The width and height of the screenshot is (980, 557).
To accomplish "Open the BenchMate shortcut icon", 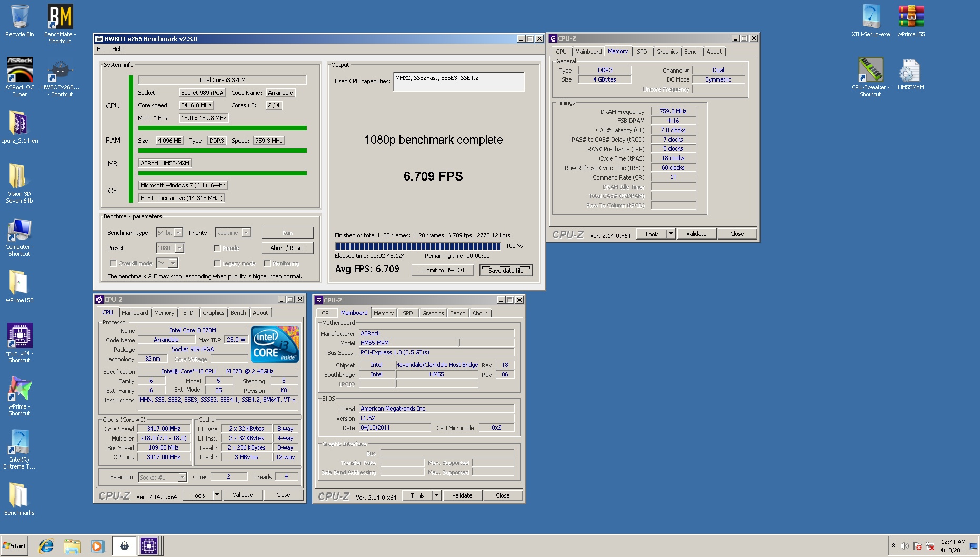I will pos(60,24).
